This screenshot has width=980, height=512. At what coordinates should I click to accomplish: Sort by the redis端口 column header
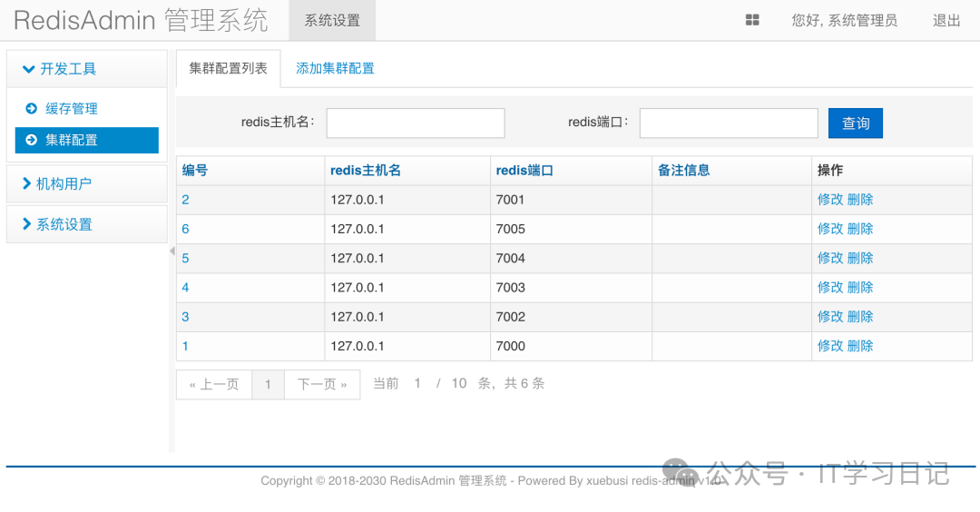tap(524, 170)
